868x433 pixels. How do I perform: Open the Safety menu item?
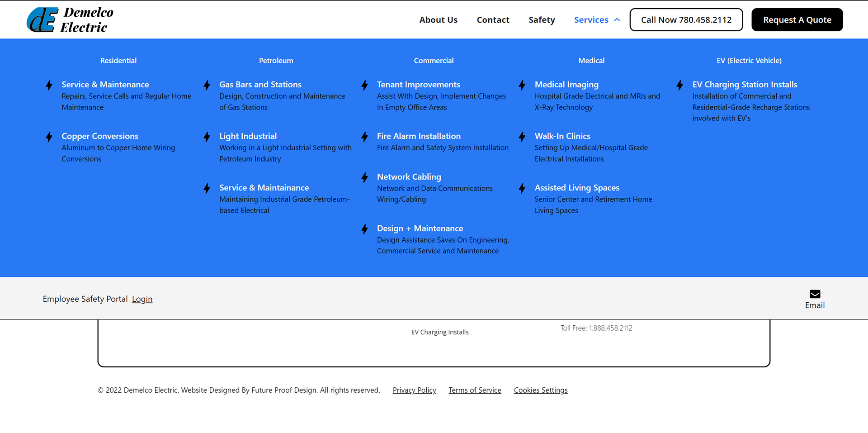point(542,20)
